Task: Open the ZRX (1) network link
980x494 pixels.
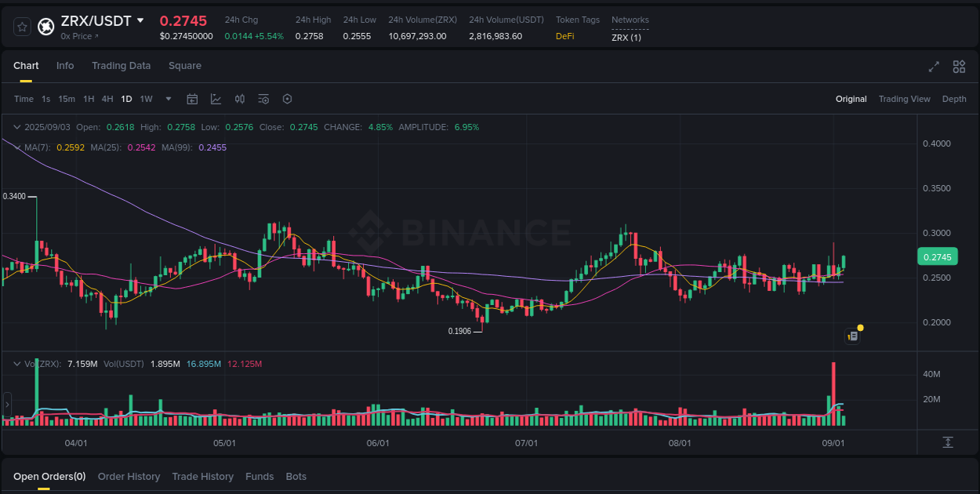Action: [626, 37]
